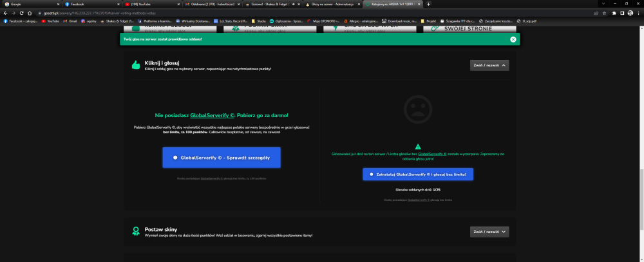
Task: Open the Chrome three-dot menu
Action: [639, 13]
